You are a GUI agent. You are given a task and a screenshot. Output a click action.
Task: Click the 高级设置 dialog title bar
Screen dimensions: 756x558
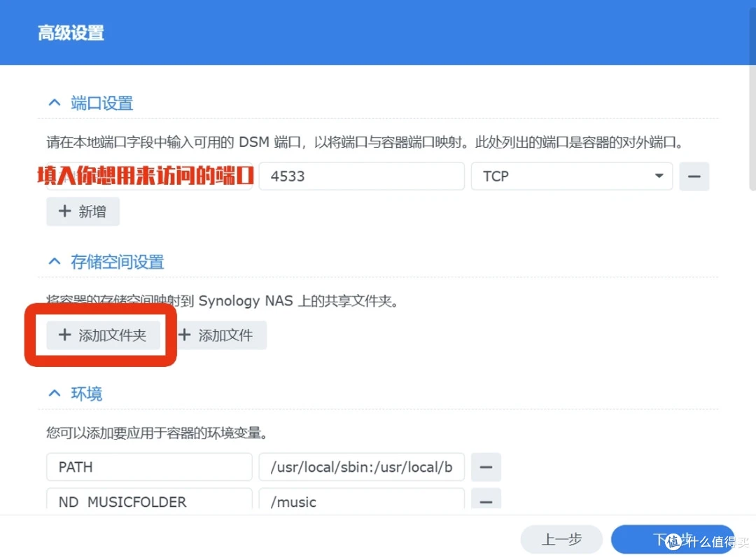coord(378,33)
